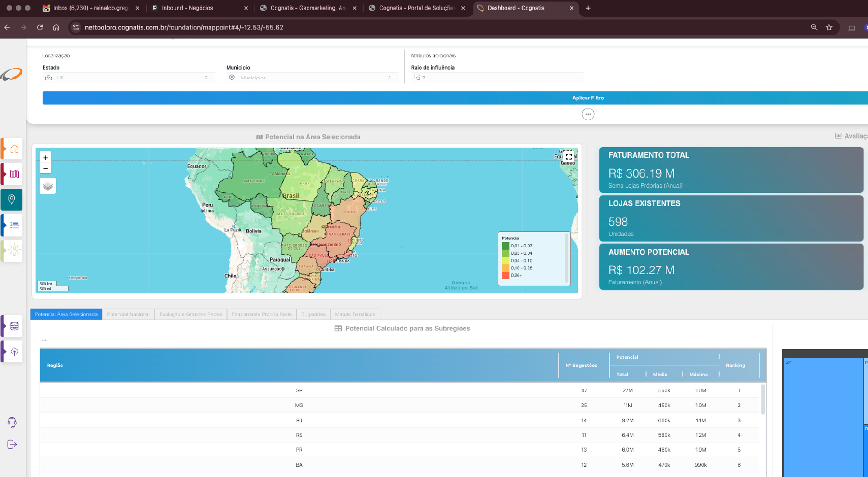Expand the Município dropdown
Image resolution: width=868 pixels, height=477 pixels.
pos(312,78)
